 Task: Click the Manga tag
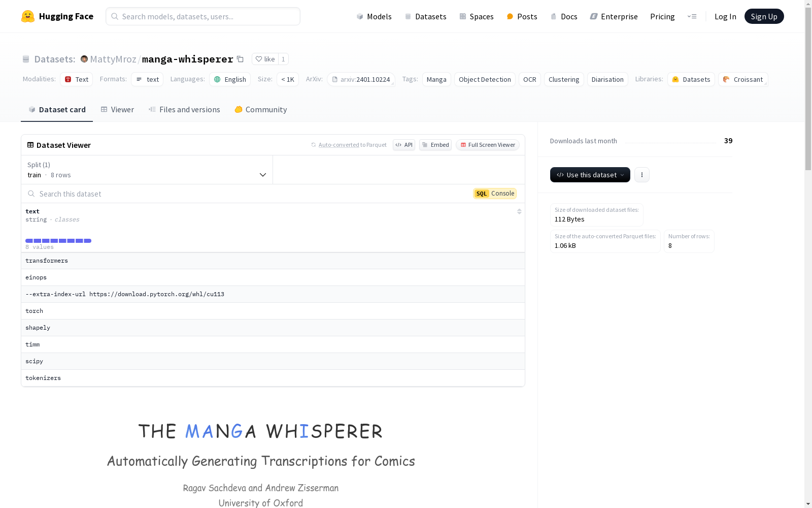[x=436, y=79]
